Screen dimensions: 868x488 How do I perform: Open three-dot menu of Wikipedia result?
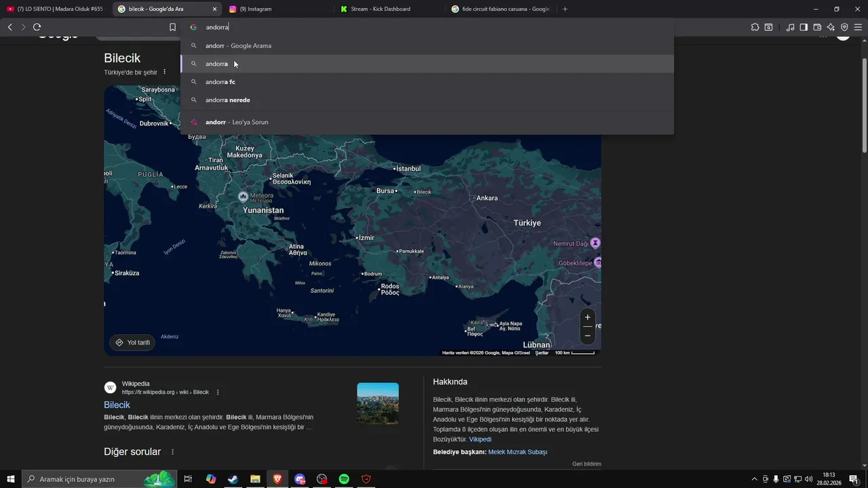pyautogui.click(x=218, y=392)
